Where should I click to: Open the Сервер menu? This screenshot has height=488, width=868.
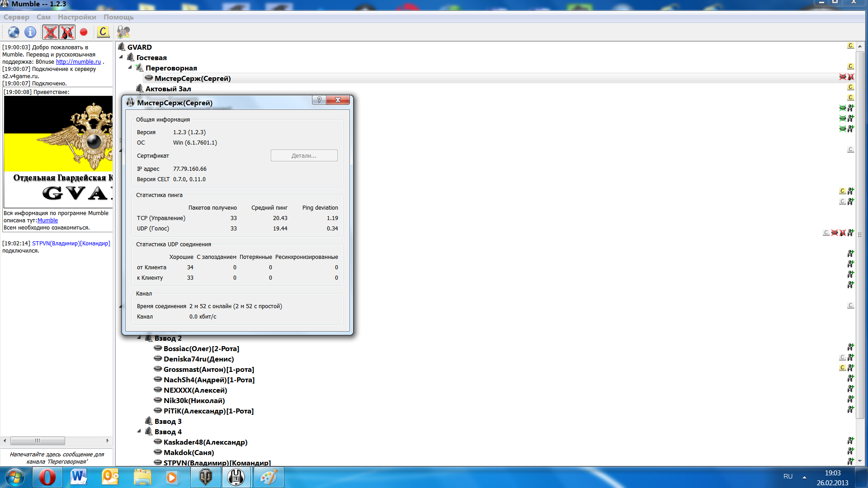pyautogui.click(x=16, y=17)
